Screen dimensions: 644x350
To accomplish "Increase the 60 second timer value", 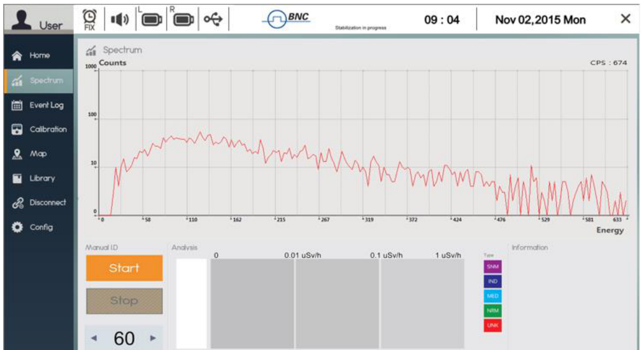I will point(153,338).
